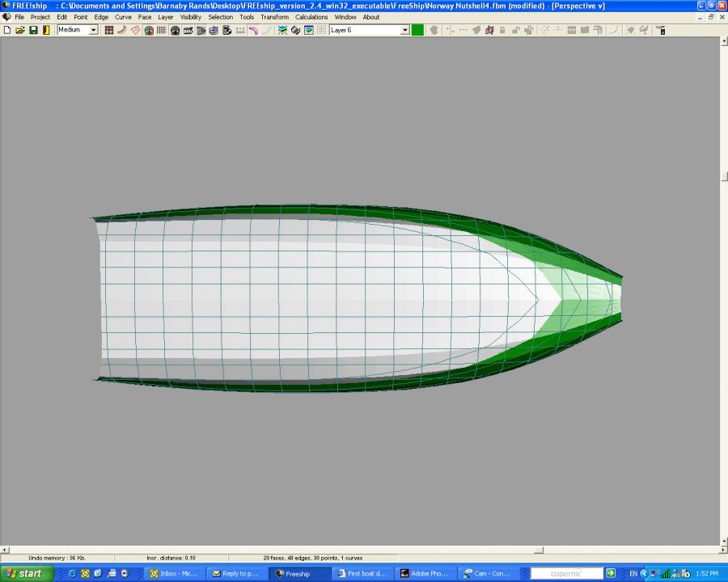Click the black delete icon at toolbar end
The height and width of the screenshot is (582, 728).
coord(661,30)
